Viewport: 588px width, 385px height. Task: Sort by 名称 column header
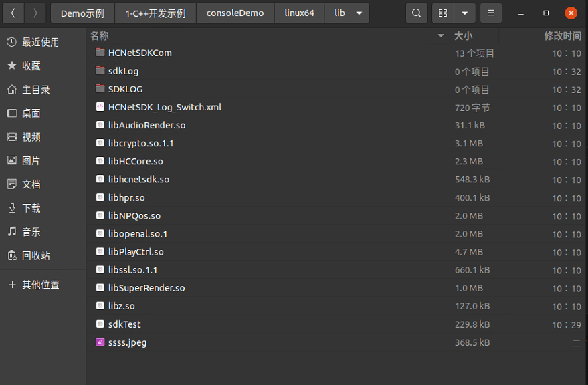point(268,36)
